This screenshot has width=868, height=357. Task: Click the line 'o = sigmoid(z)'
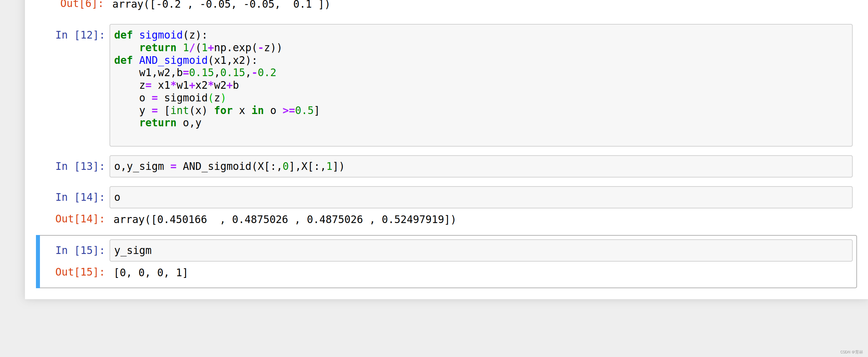tap(183, 98)
